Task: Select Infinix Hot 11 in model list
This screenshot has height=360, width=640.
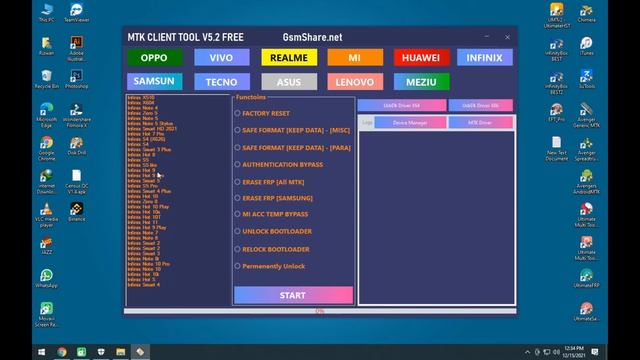Action: 142,222
